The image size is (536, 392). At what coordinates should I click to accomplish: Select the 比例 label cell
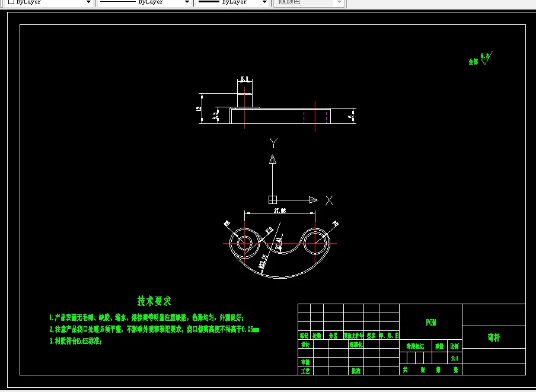pos(455,346)
